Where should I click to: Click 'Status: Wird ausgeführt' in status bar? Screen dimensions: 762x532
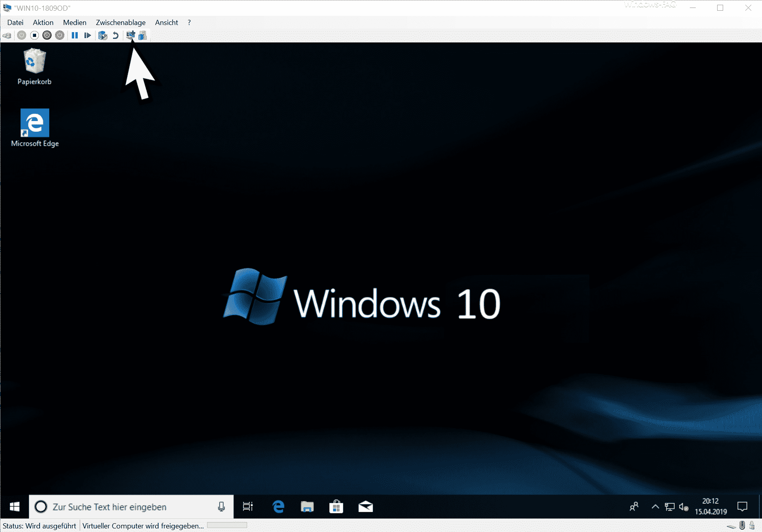click(39, 526)
